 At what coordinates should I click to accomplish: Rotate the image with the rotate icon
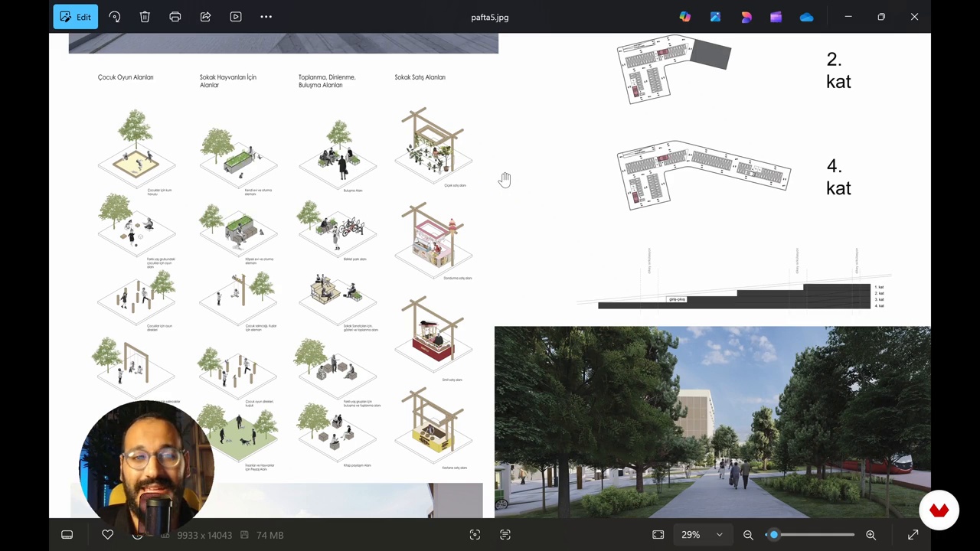114,17
